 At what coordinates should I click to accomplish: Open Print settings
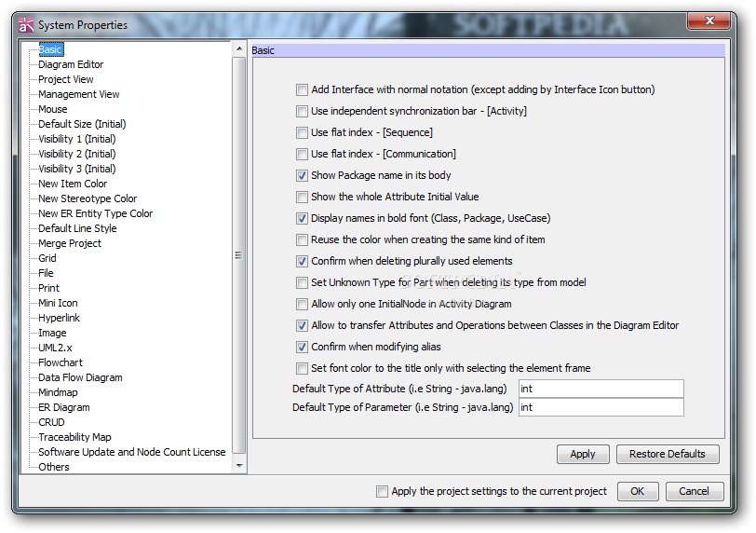point(48,289)
